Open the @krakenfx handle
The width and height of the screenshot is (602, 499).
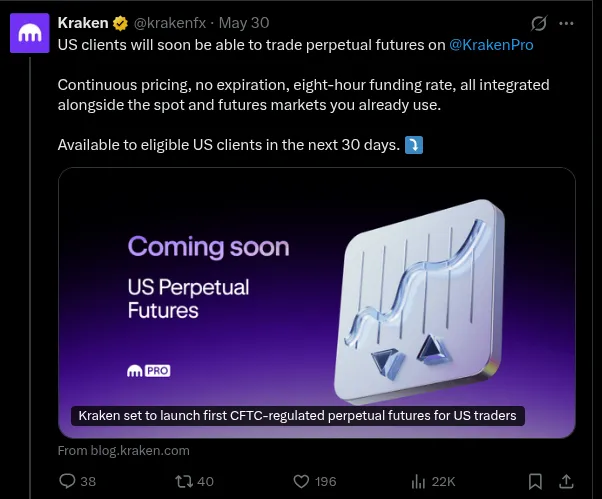170,23
